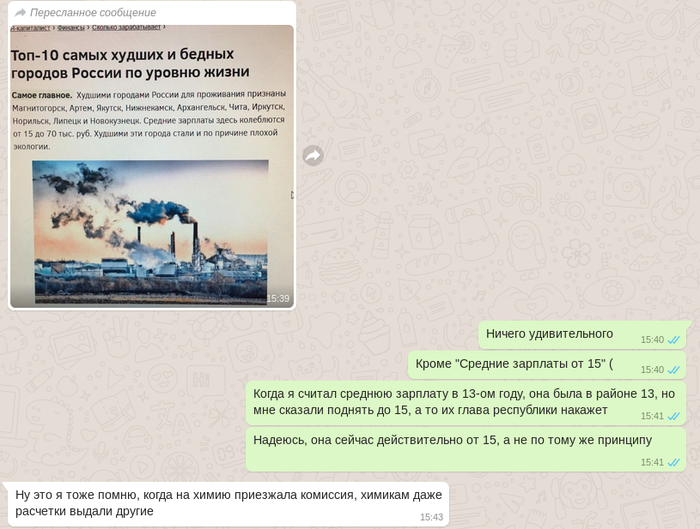Click the forward button beside the image

(x=313, y=155)
